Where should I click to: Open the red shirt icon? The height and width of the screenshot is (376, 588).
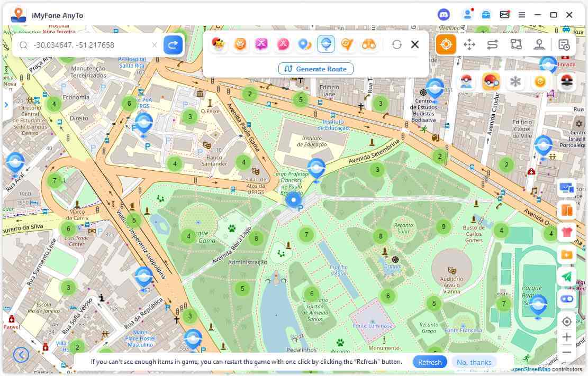point(567,233)
